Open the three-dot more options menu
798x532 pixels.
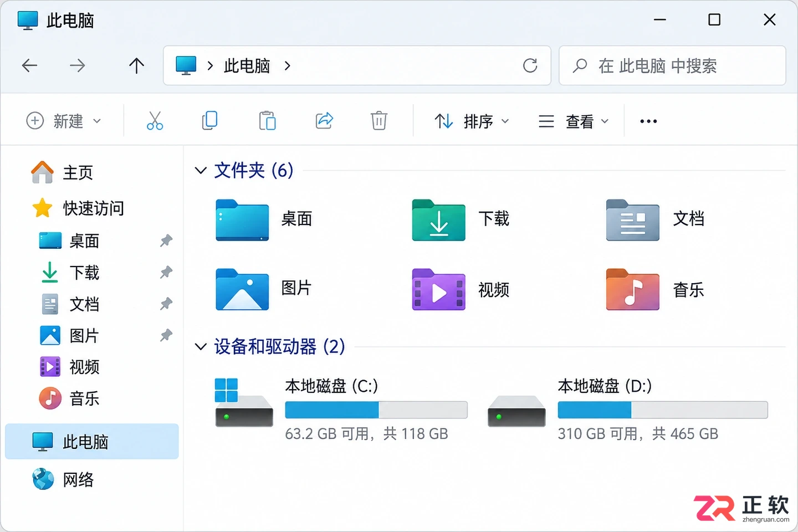tap(648, 121)
